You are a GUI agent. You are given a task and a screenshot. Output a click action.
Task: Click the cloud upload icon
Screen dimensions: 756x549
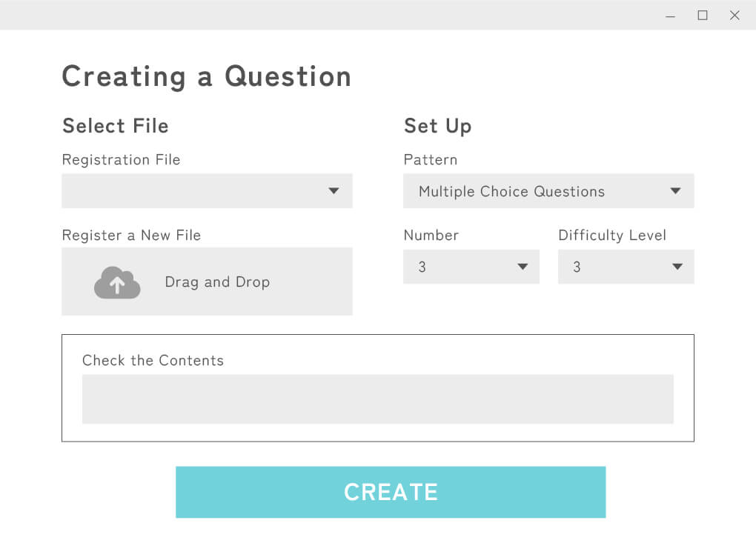tap(117, 283)
